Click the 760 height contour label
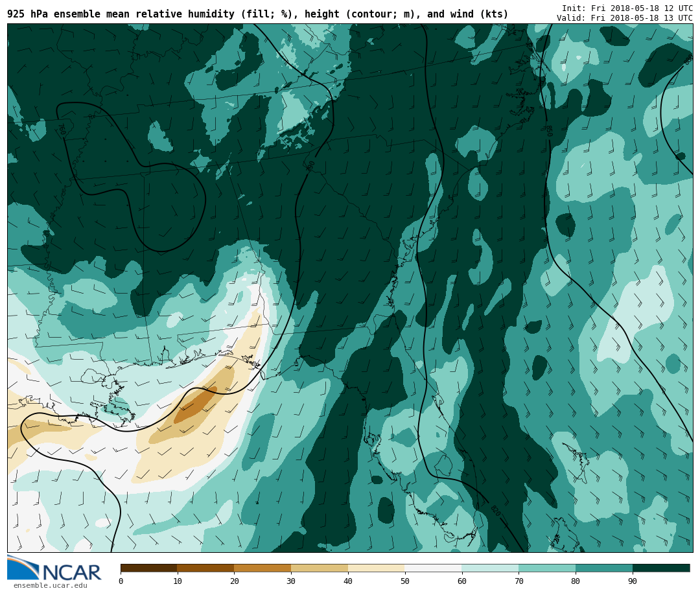The height and width of the screenshot is (593, 700). coord(62,130)
